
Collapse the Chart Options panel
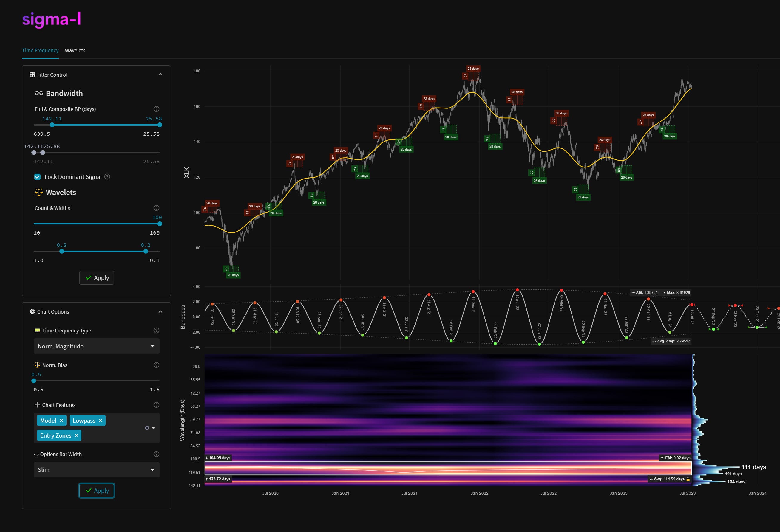160,312
